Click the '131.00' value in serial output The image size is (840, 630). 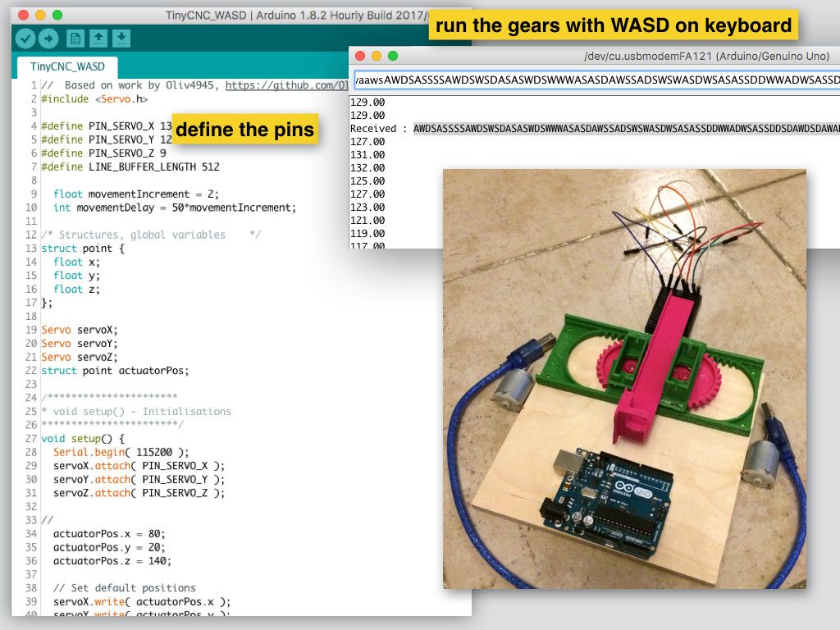[367, 155]
